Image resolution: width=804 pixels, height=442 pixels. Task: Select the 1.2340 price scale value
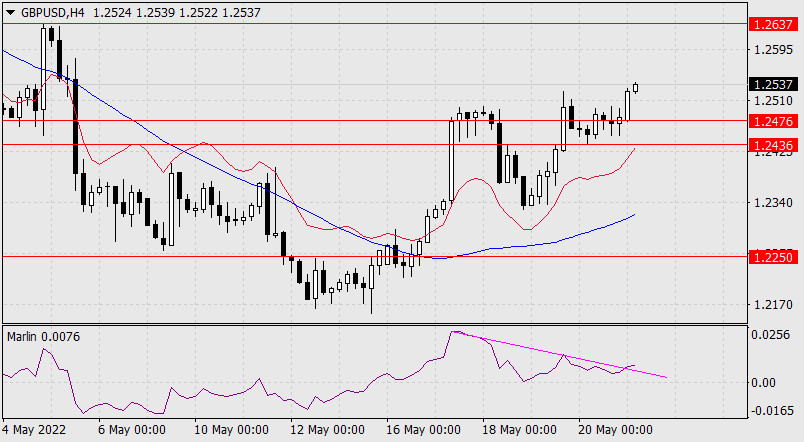click(773, 203)
